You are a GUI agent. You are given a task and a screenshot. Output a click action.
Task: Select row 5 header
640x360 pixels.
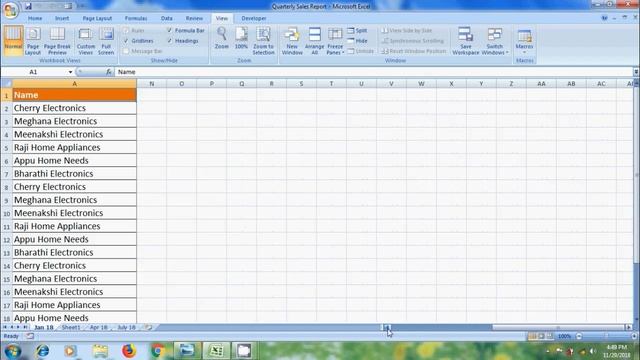click(6, 148)
